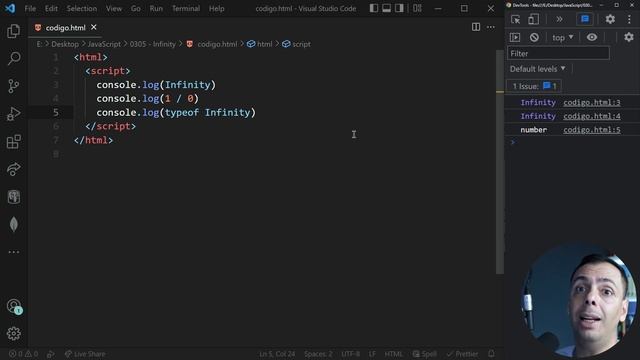640x360 pixels.
Task: Open the Terminal menu
Action: (186, 8)
